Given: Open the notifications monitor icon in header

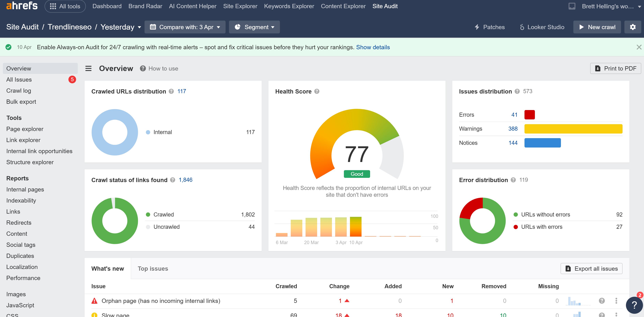Looking at the screenshot, I should pyautogui.click(x=572, y=6).
